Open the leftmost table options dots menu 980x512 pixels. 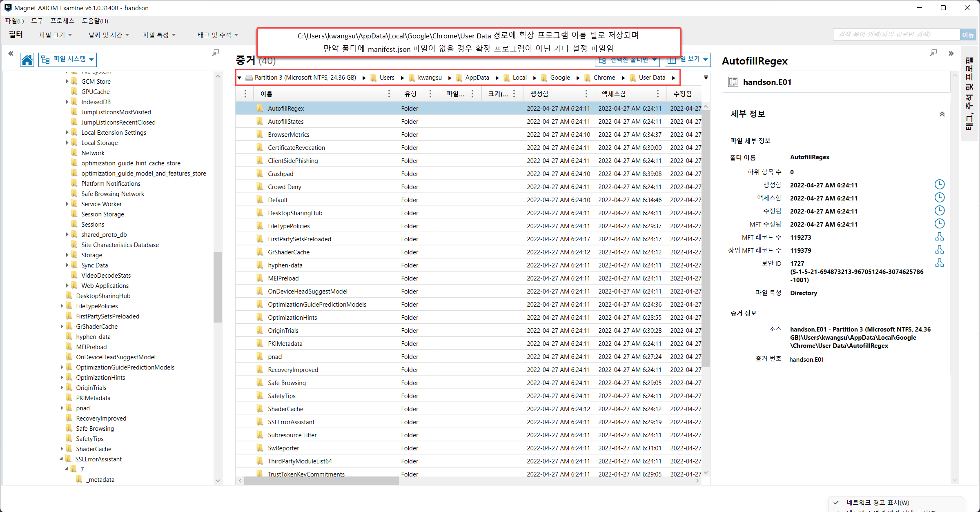[245, 94]
